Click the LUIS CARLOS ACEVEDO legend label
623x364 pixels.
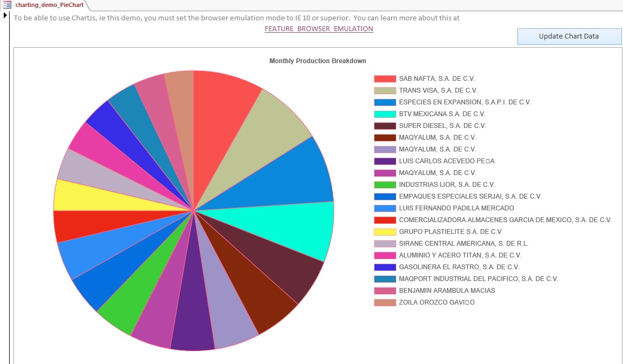pos(447,161)
